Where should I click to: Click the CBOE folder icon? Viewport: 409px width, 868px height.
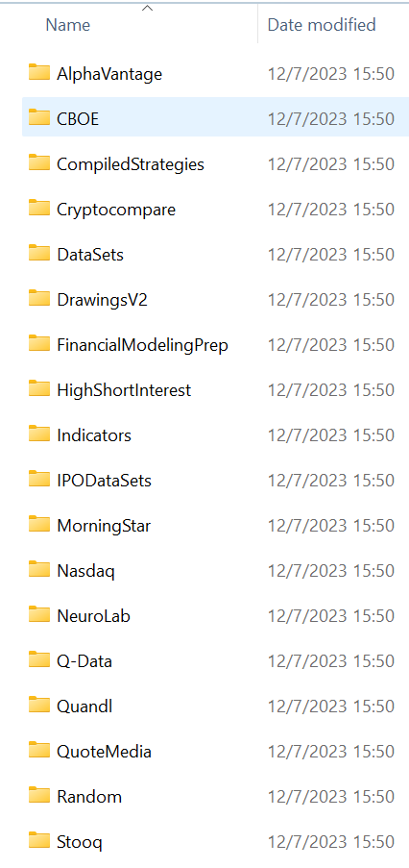coord(39,117)
